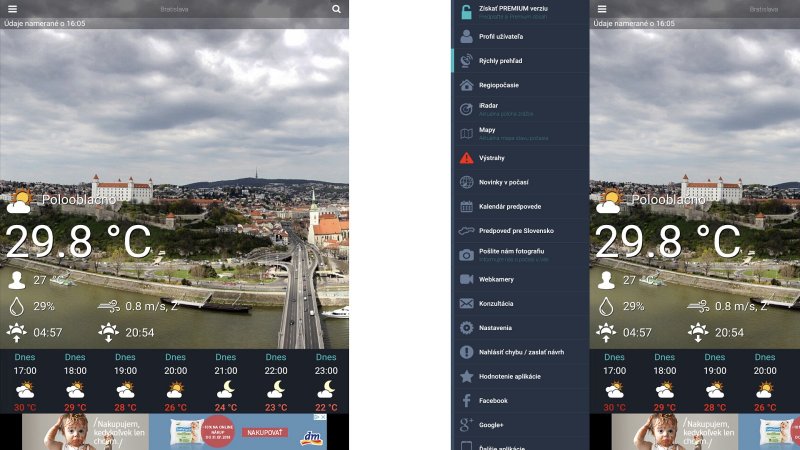Image resolution: width=800 pixels, height=450 pixels.
Task: Click the Získať PREMIUM verziu padlock icon
Action: (x=466, y=12)
